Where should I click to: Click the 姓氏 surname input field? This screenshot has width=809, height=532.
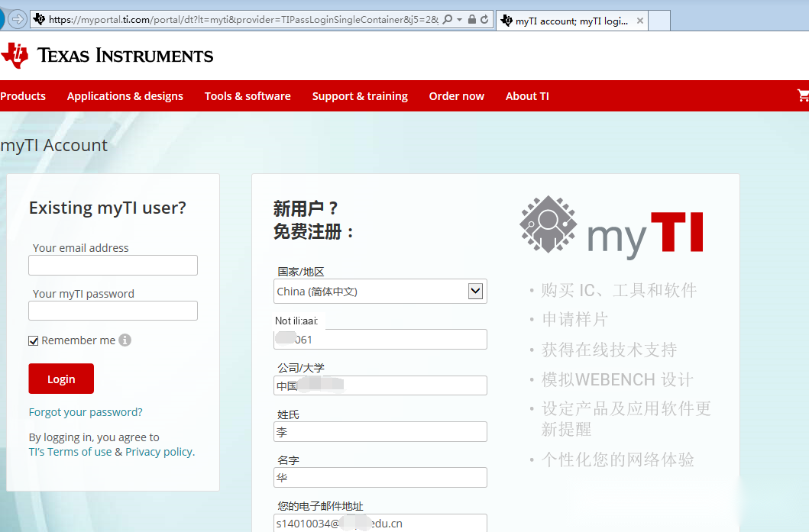coord(380,431)
